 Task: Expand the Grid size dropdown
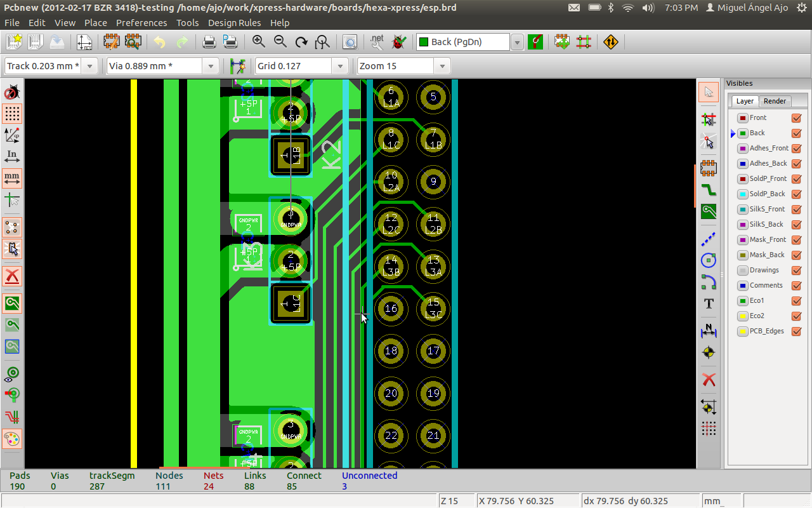[341, 66]
